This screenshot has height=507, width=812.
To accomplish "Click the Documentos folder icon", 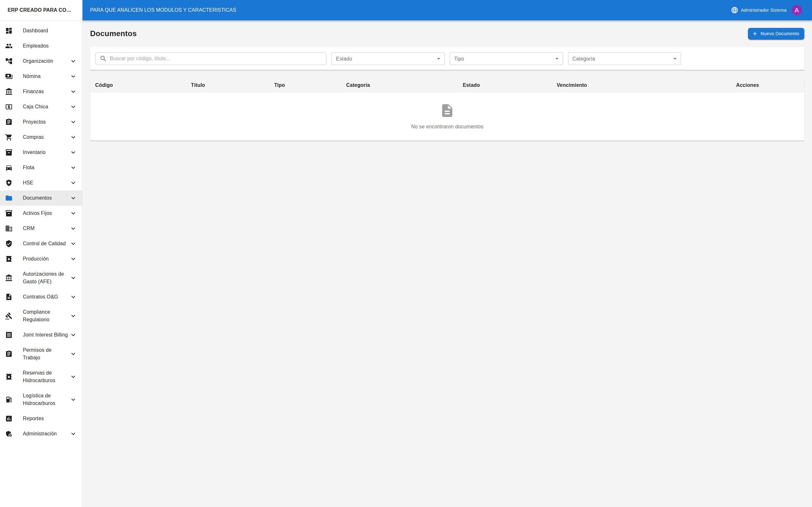I will (9, 198).
